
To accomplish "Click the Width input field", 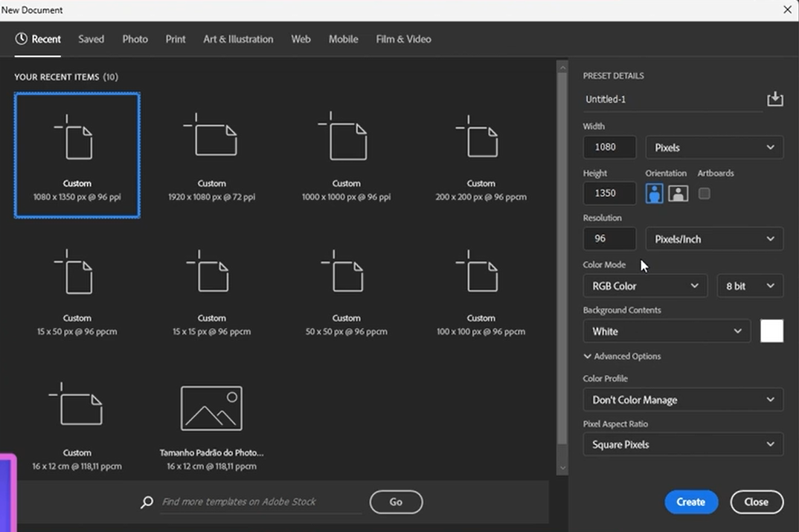I will [x=609, y=147].
